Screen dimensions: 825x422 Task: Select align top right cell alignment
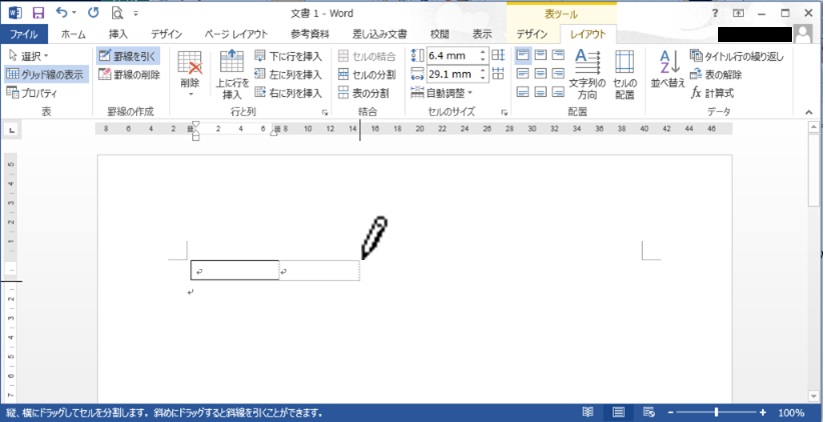(x=558, y=55)
